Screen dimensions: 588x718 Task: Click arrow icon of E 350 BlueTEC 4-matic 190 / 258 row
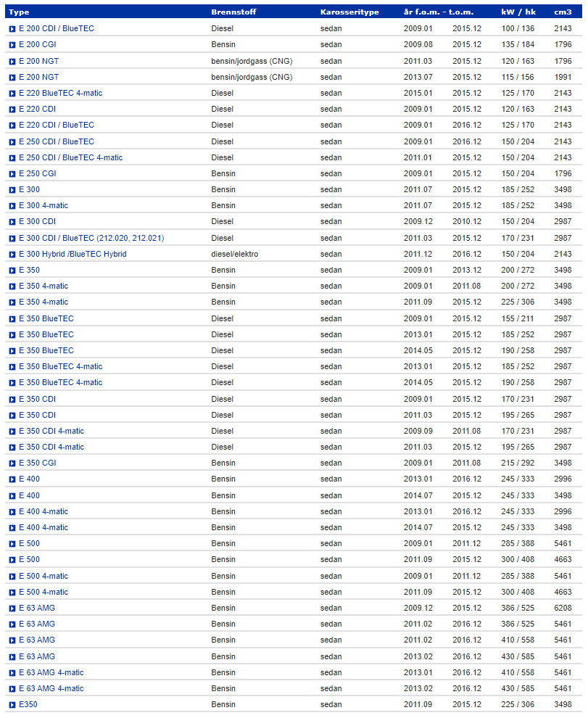click(12, 383)
